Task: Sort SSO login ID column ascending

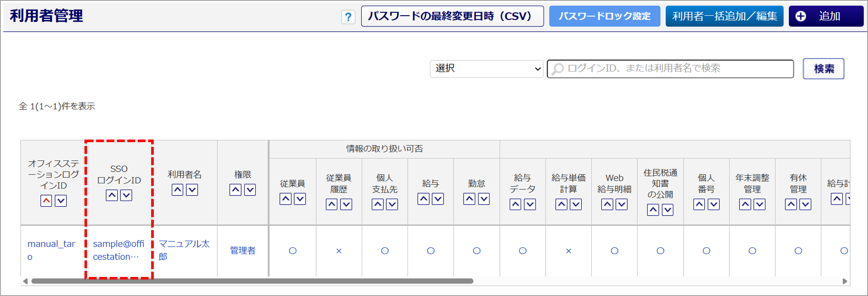Action: tap(112, 195)
